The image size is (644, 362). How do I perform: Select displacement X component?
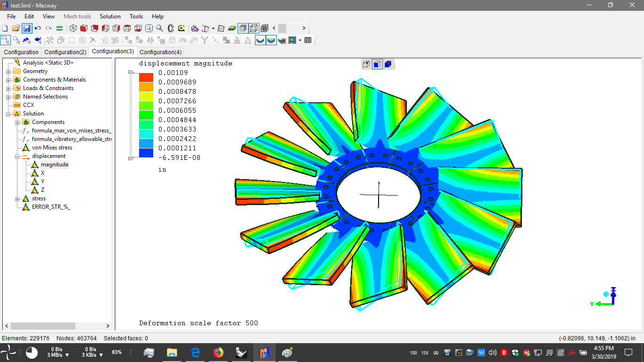coord(42,173)
